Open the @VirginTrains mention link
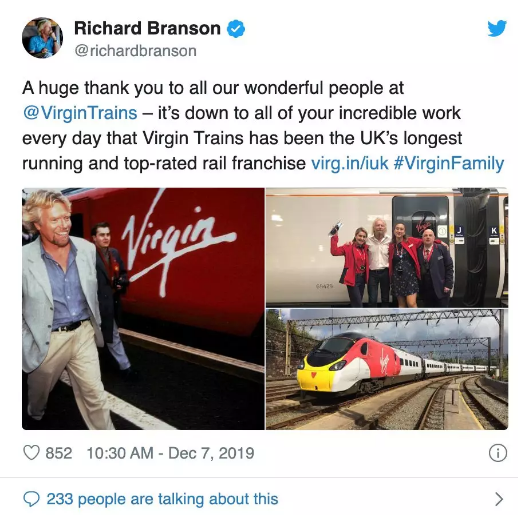The image size is (518, 515). coord(80,113)
